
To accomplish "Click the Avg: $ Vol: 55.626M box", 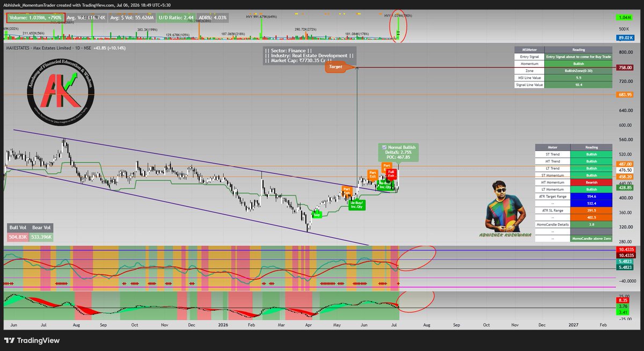I will (132, 18).
